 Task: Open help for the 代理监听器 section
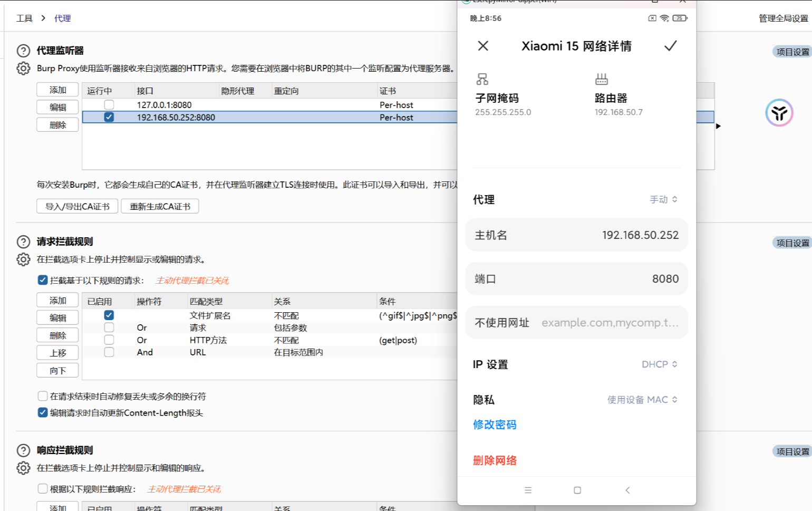(x=23, y=51)
